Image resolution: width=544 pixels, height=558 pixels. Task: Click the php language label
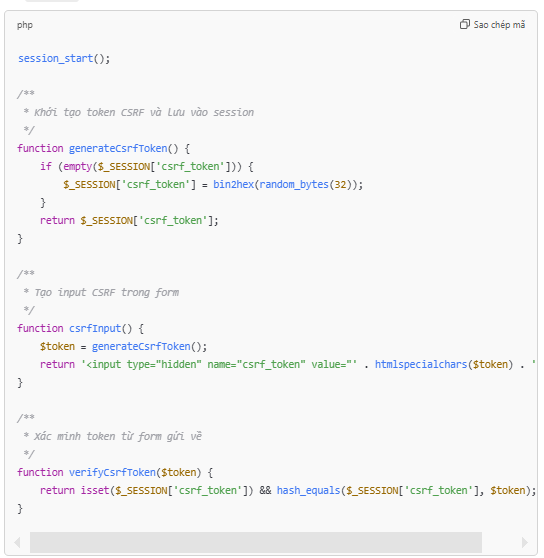25,25
